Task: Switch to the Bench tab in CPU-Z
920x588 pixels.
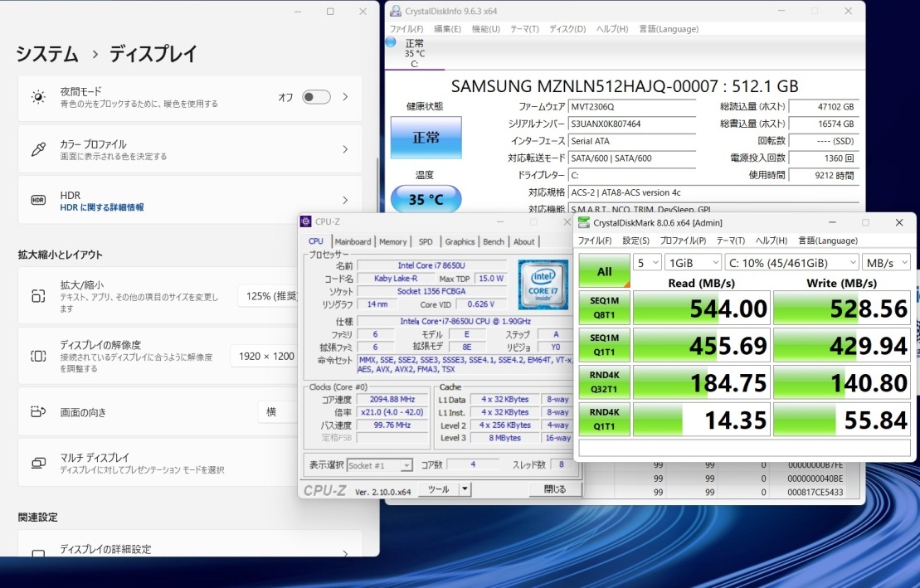Action: coord(494,242)
